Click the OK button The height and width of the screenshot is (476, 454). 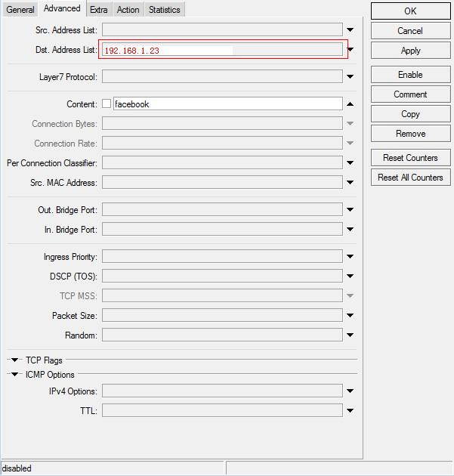(410, 11)
